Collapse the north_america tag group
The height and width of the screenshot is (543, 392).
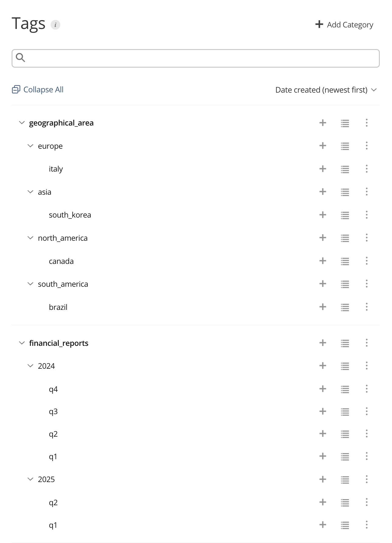30,238
